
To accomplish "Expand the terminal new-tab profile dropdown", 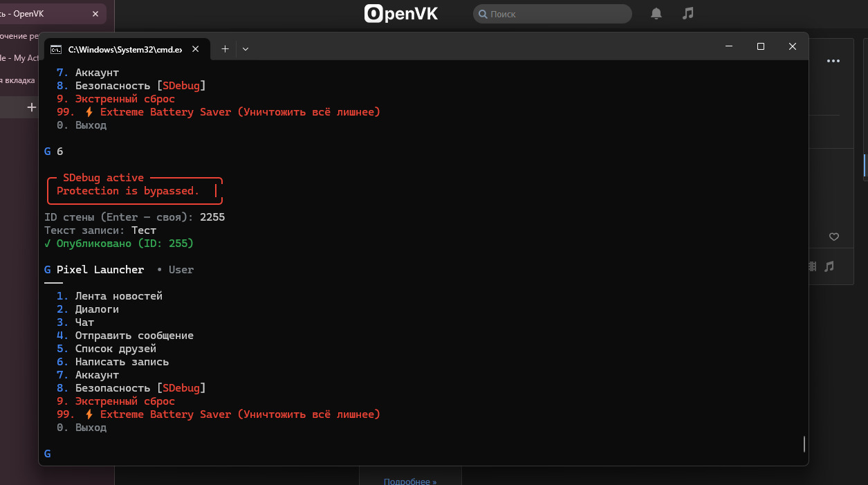I will coord(246,48).
